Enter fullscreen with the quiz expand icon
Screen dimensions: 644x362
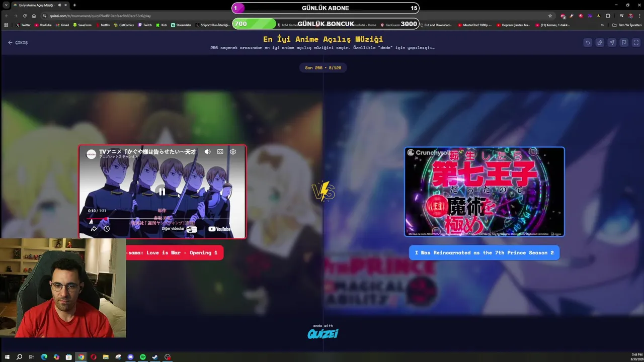(636, 43)
